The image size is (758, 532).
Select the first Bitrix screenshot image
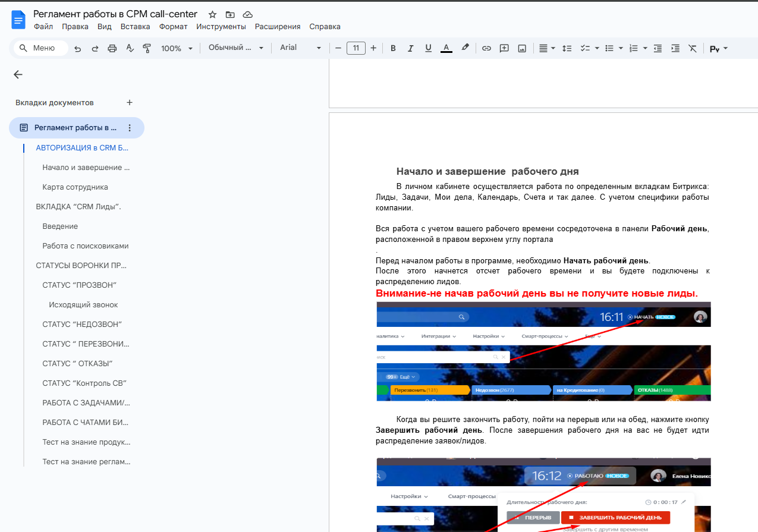click(x=543, y=351)
